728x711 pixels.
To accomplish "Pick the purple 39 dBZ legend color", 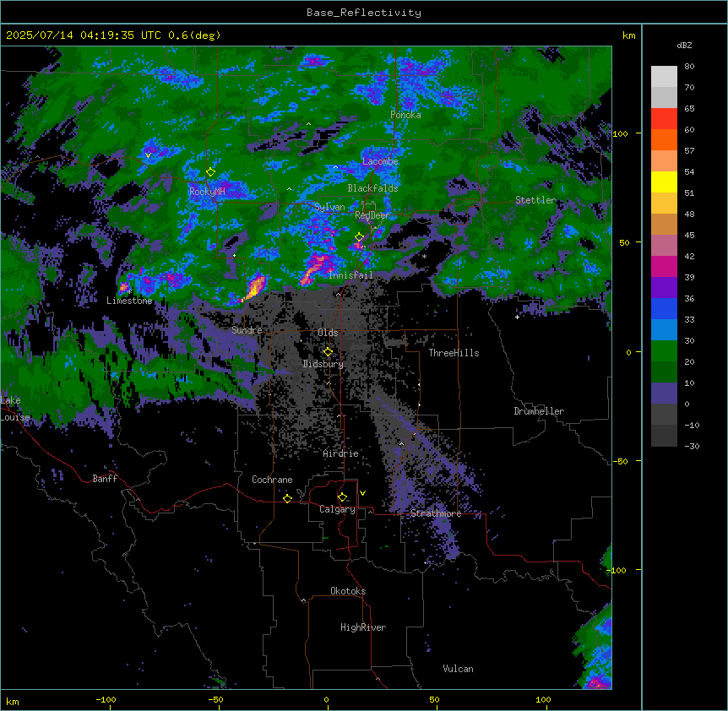I will (664, 288).
